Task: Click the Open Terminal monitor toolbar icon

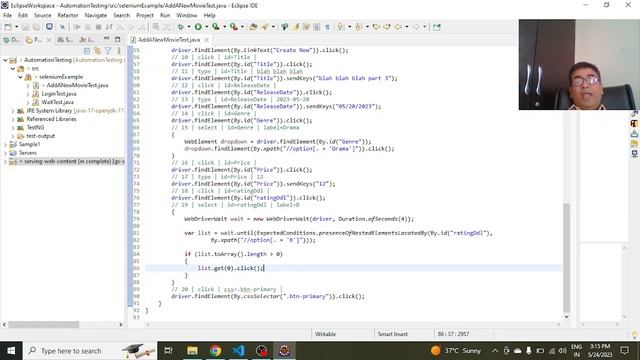Action: point(49,27)
